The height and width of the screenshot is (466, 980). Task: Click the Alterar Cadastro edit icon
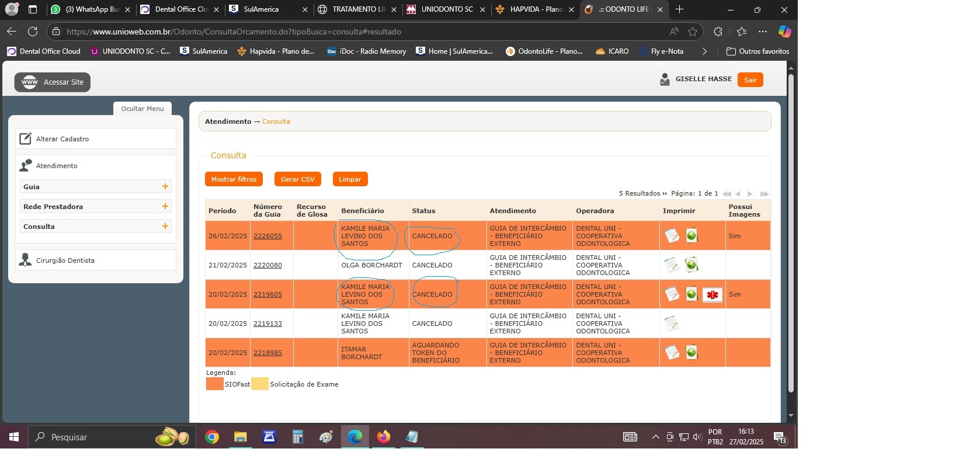point(25,139)
